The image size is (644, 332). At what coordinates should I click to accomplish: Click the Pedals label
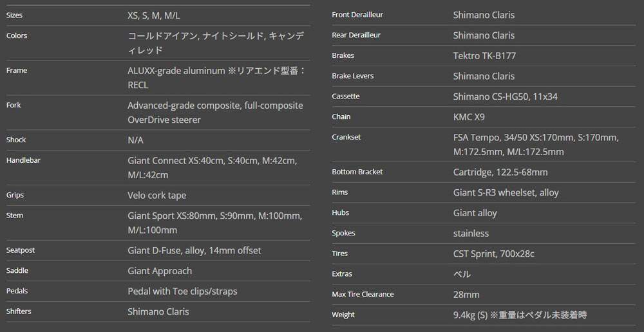17,291
